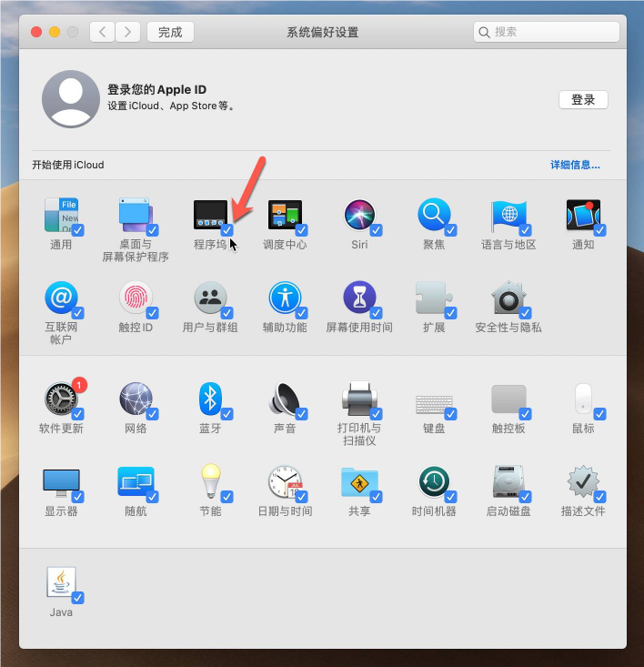Screen dimensions: 644x667
Task: Click the 登录 sign-in button
Action: pos(583,100)
